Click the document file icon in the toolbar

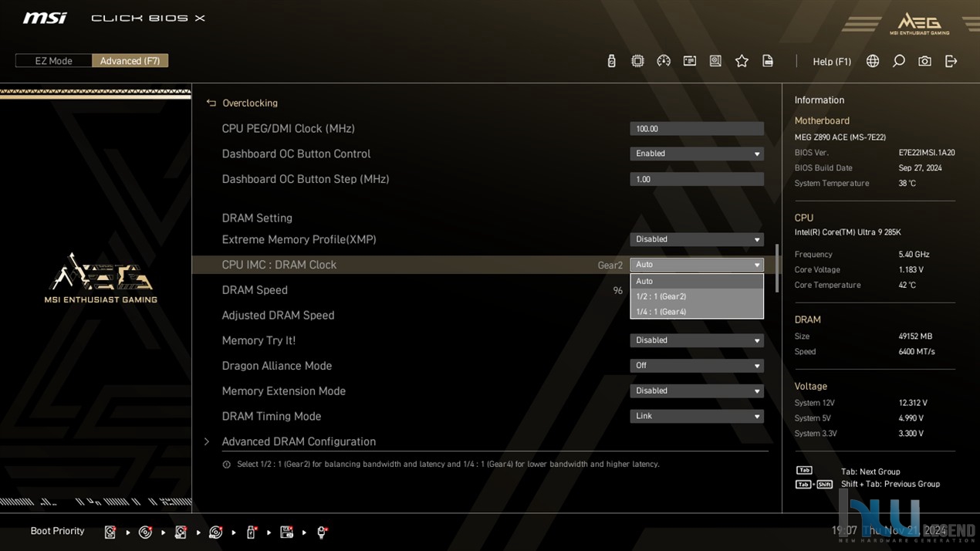click(x=768, y=61)
